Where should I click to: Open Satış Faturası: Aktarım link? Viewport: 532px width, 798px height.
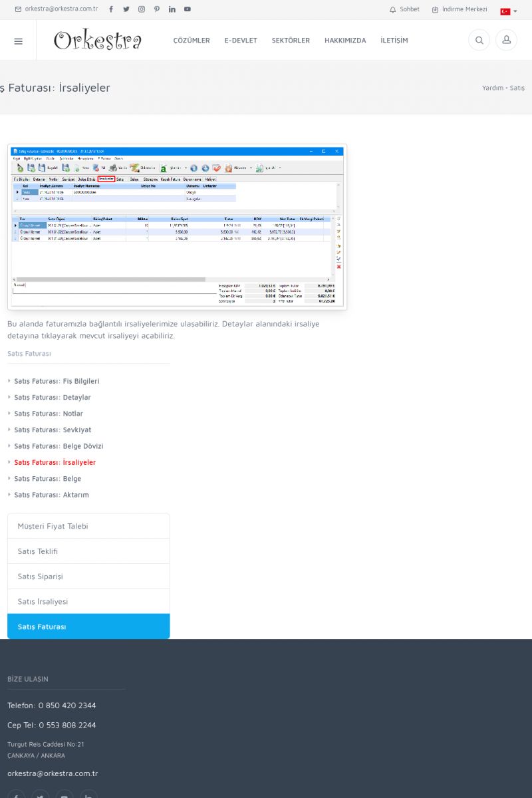click(51, 495)
